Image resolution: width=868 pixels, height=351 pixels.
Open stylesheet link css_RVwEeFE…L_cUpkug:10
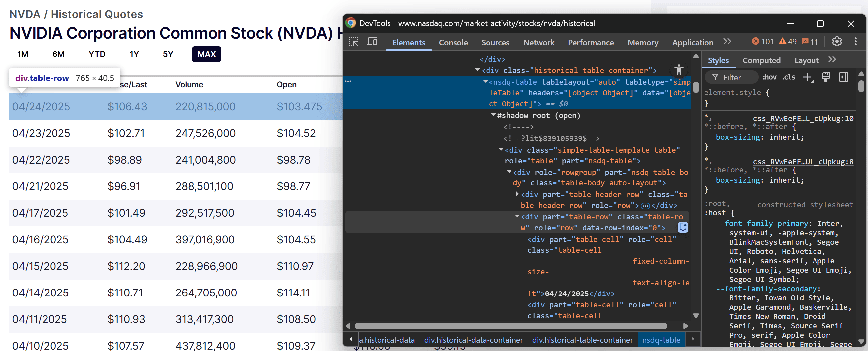803,118
